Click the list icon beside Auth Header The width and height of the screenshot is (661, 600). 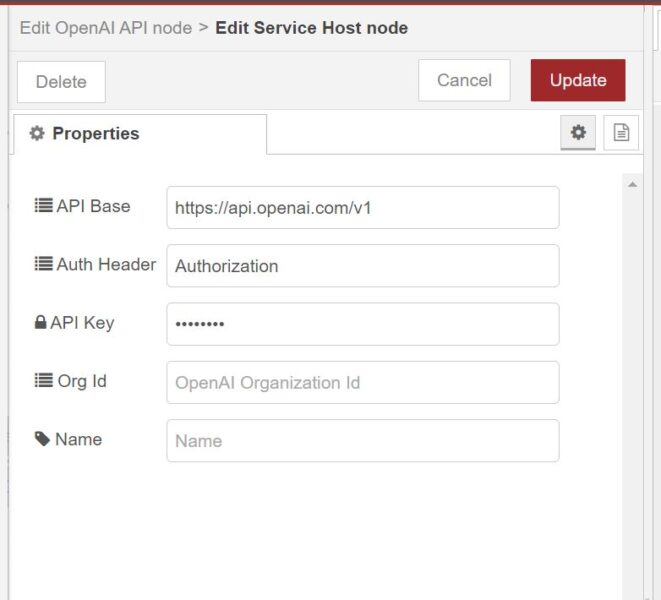point(43,264)
